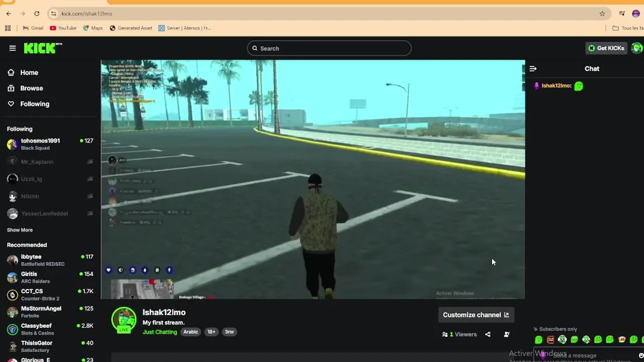Click the Customize channel button
Screen dimensions: 644x362
[x=476, y=315]
